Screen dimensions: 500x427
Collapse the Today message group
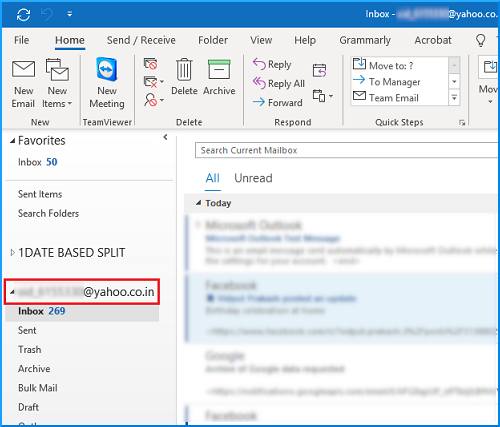pyautogui.click(x=199, y=203)
